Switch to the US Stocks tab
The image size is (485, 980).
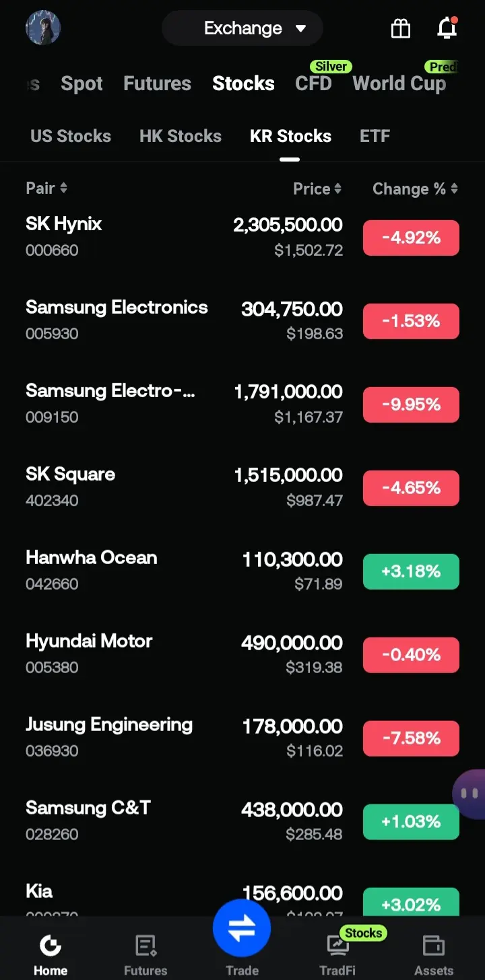(71, 136)
